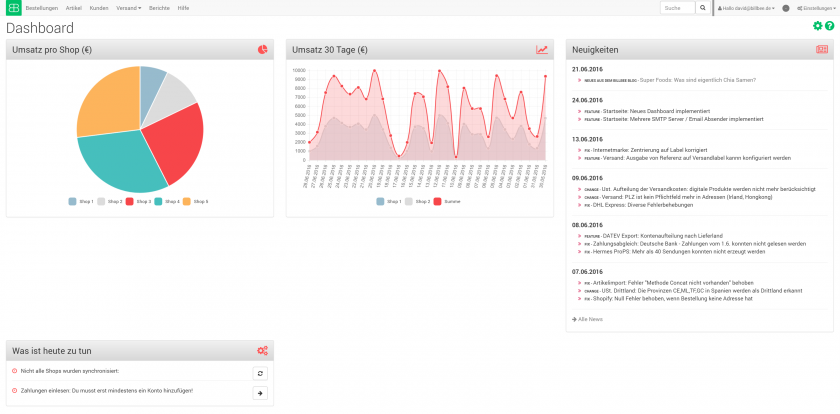This screenshot has height=414, width=840.
Task: Click warning icon beside Zahlungen einlesen
Action: coord(14,390)
